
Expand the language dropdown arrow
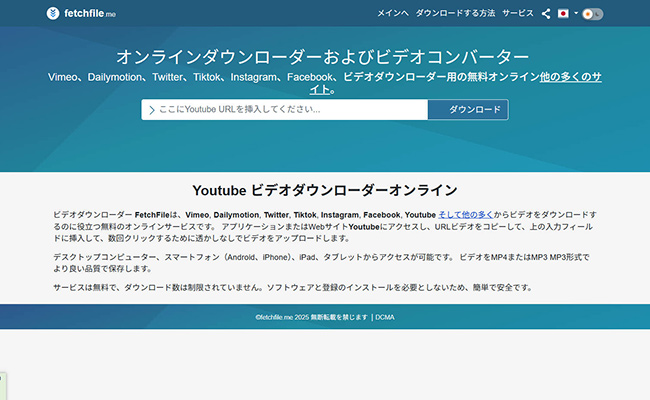click(576, 13)
